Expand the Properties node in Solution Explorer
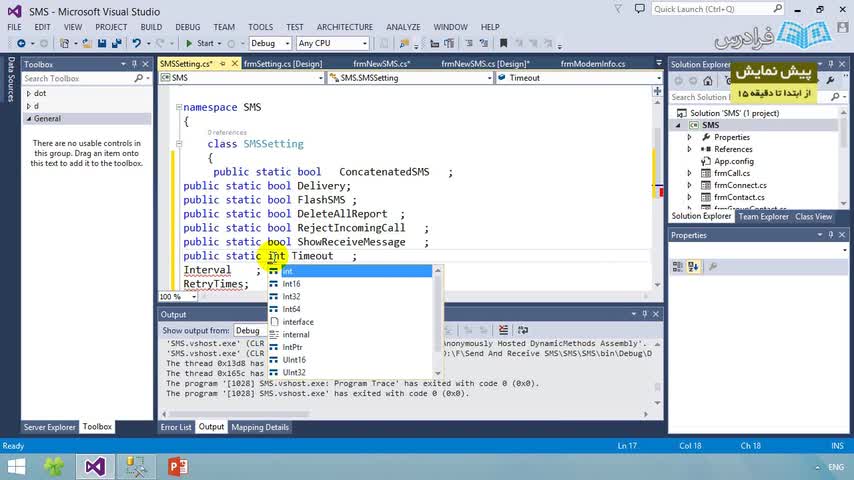 (x=689, y=137)
